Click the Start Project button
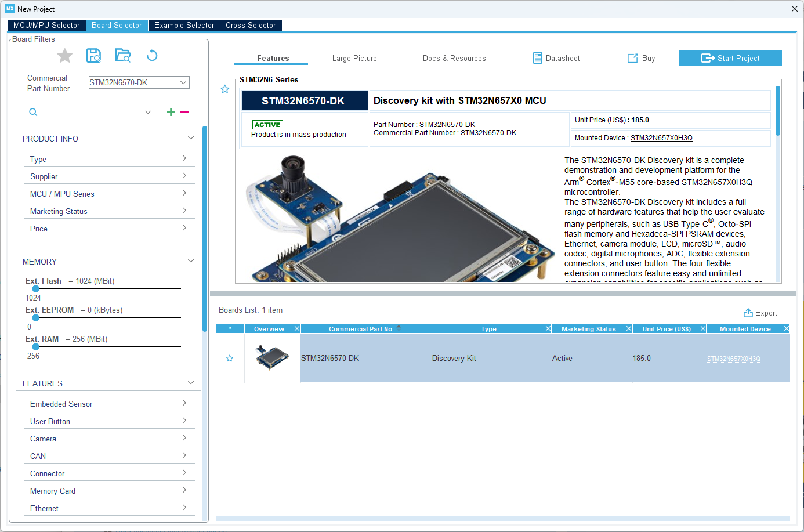 tap(730, 58)
